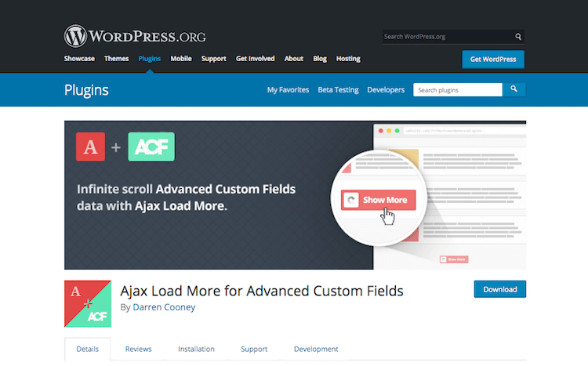Open the Mobile menu item
Viewport: 588px width, 366px height.
181,59
